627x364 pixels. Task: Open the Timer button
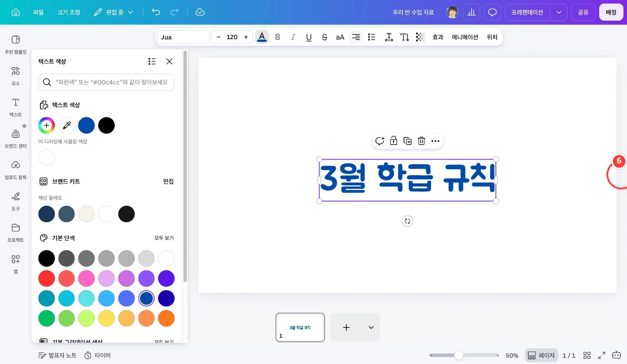tap(98, 355)
